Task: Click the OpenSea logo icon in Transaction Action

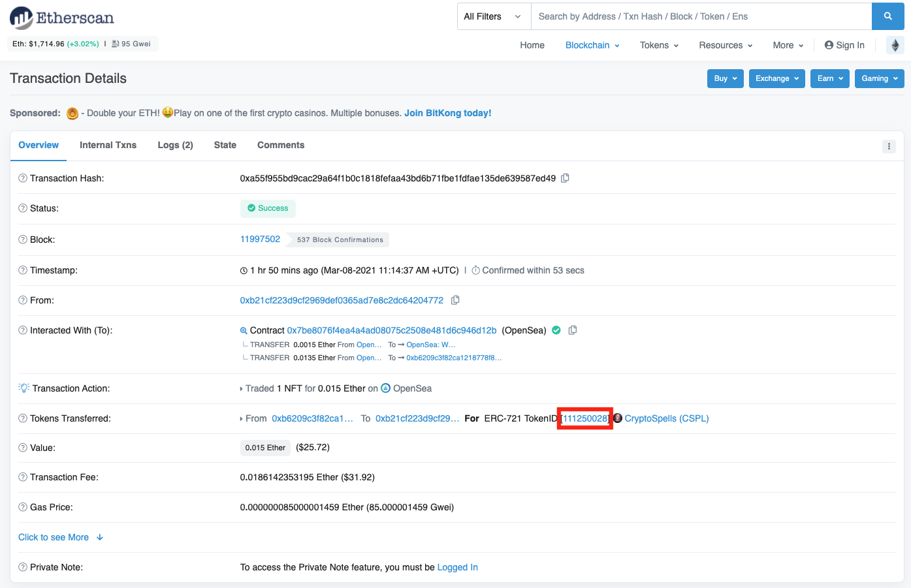Action: (x=386, y=388)
